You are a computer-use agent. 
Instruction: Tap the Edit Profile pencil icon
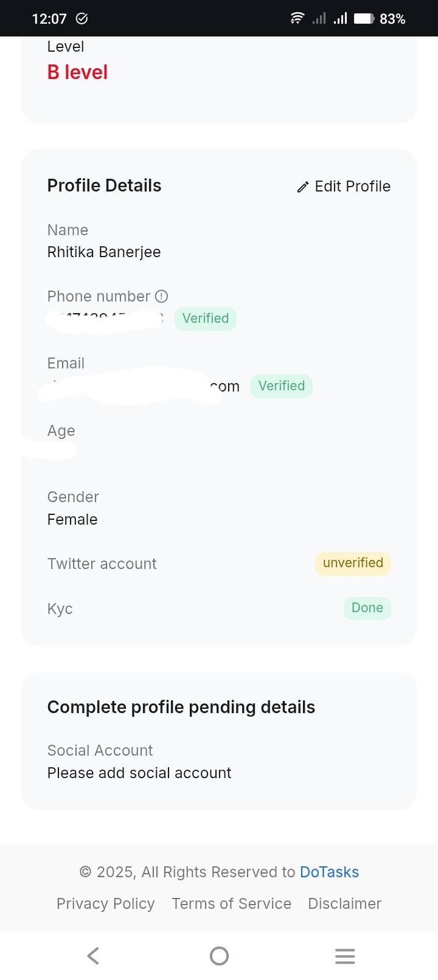click(x=303, y=187)
